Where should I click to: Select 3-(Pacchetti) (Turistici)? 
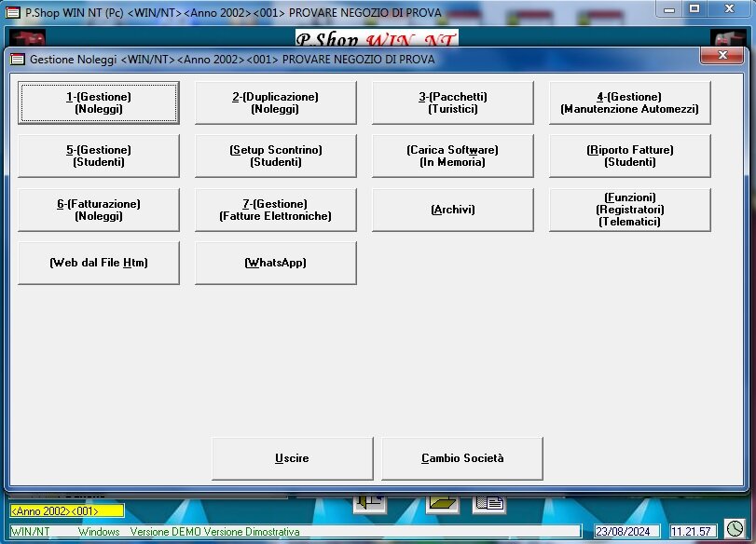pos(452,102)
